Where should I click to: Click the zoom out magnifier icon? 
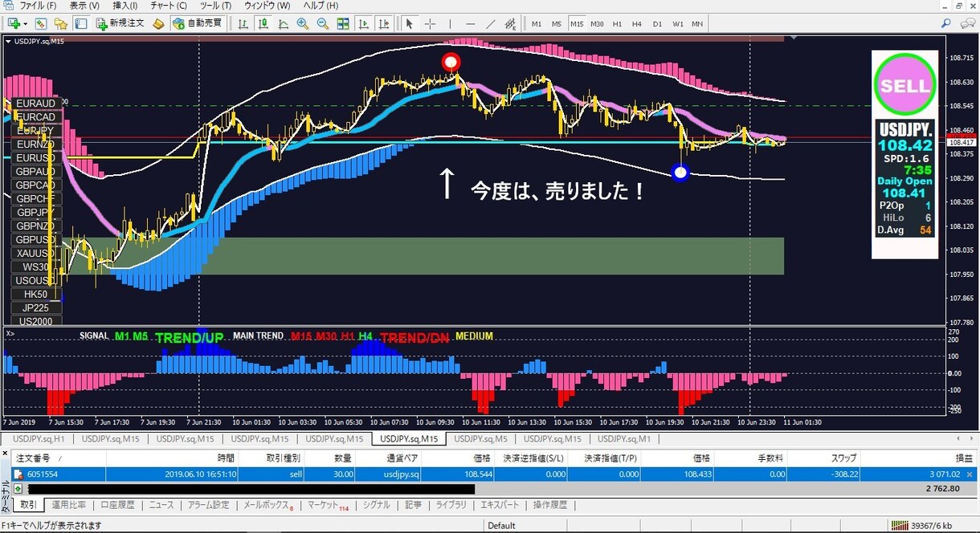point(323,23)
